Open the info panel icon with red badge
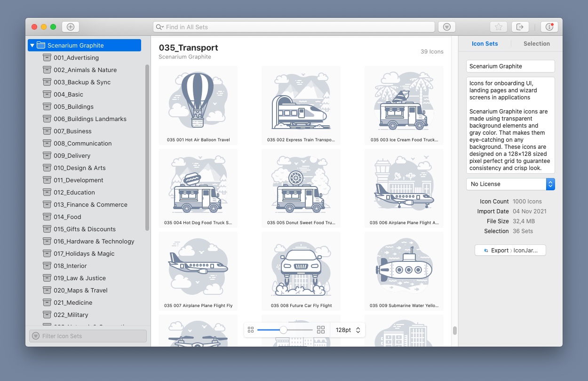Screen dimensions: 588x381 click(x=549, y=27)
